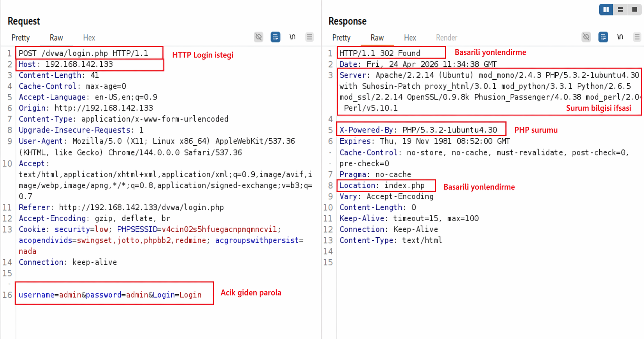Open the Request Hex tab

(89, 38)
